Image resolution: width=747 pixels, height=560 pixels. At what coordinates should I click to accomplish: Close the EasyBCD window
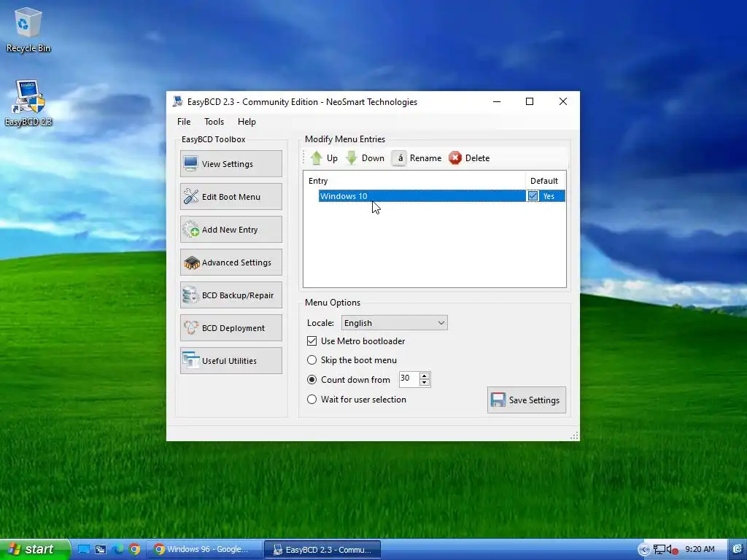coord(563,101)
